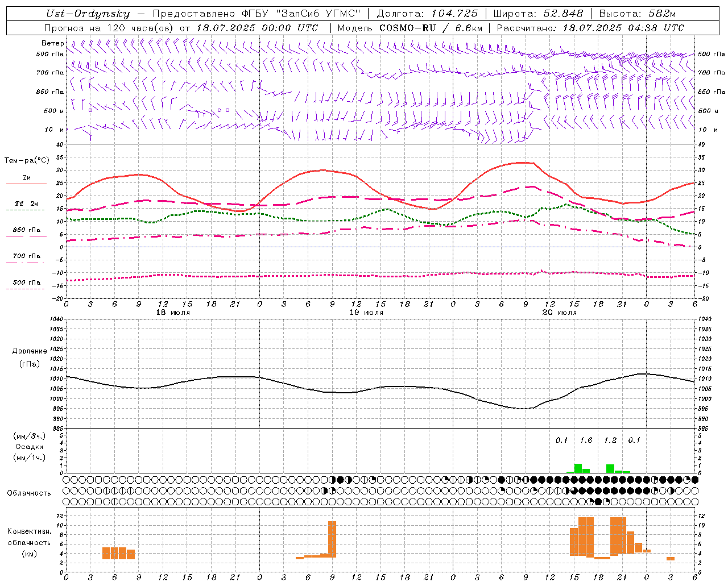Screen dimensions: 728x582
Task: Select the 'Модель COSMO-RU / 6.6км' label
Action: click(410, 28)
